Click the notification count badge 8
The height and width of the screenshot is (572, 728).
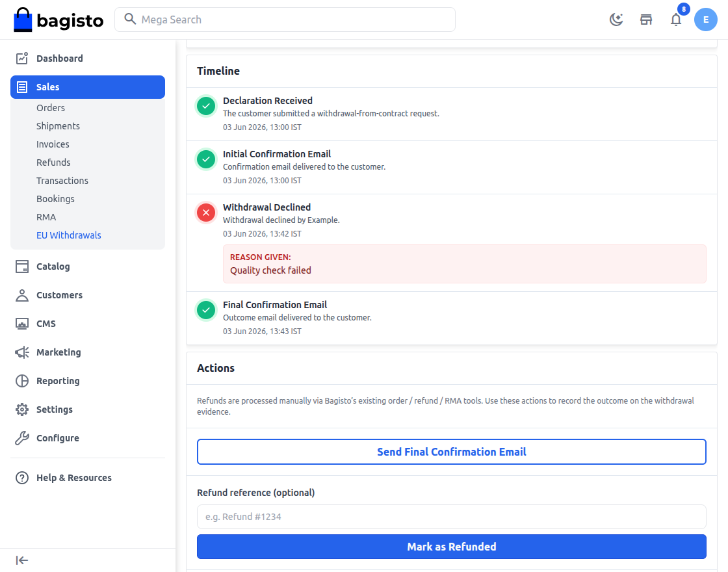click(x=683, y=9)
